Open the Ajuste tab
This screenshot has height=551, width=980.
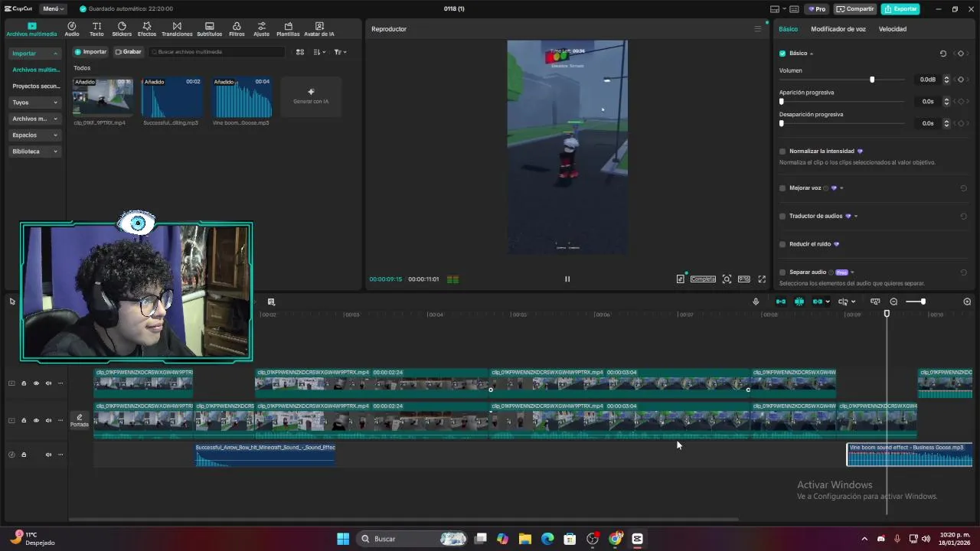point(262,29)
